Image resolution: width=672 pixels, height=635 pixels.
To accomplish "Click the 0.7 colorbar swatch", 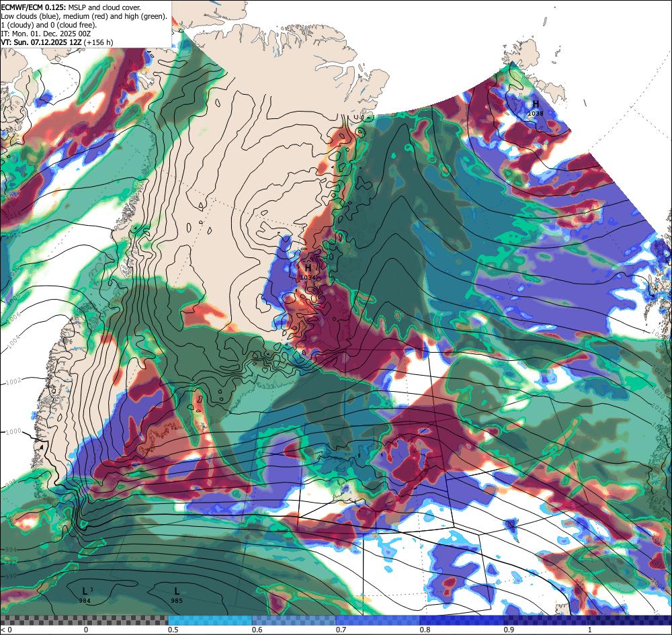I will [x=378, y=620].
